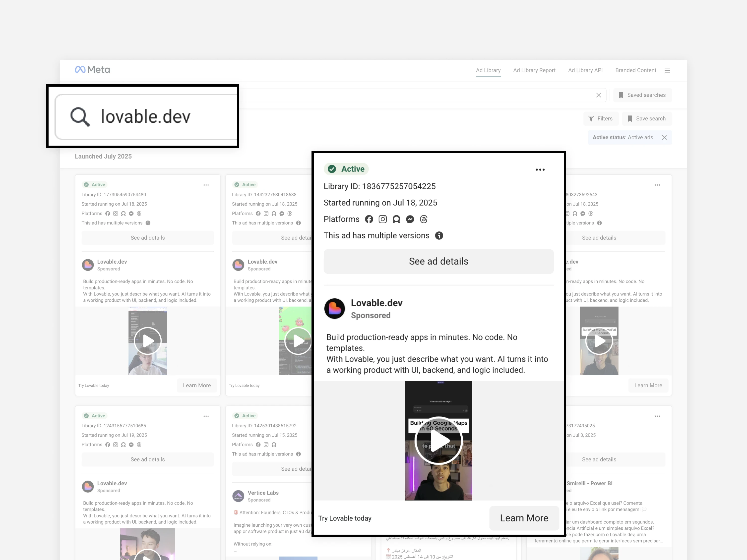Open Saved searches
Image resolution: width=747 pixels, height=560 pixels.
point(642,95)
